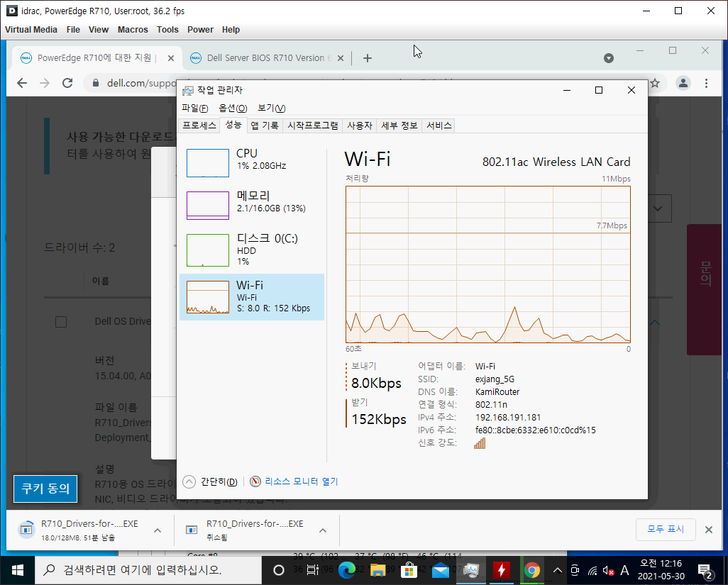Open Cortana circle icon on taskbar

(279, 570)
